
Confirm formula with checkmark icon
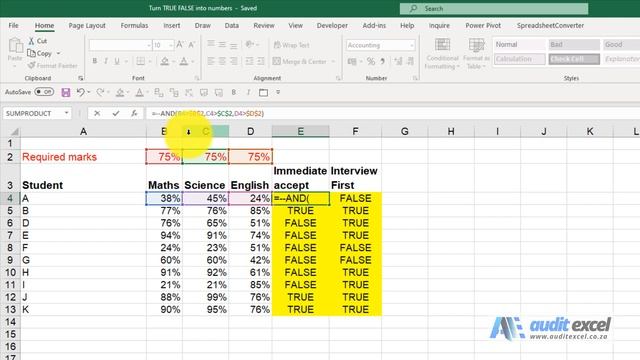[116, 113]
